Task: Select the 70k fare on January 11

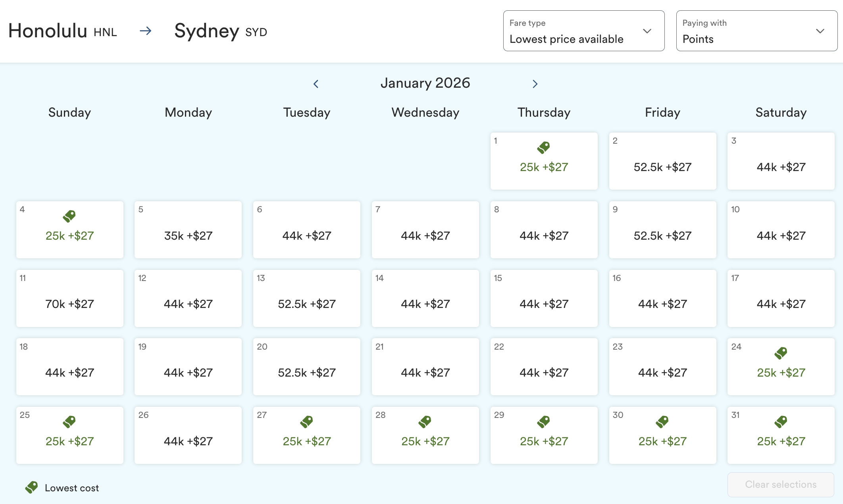Action: (x=69, y=304)
